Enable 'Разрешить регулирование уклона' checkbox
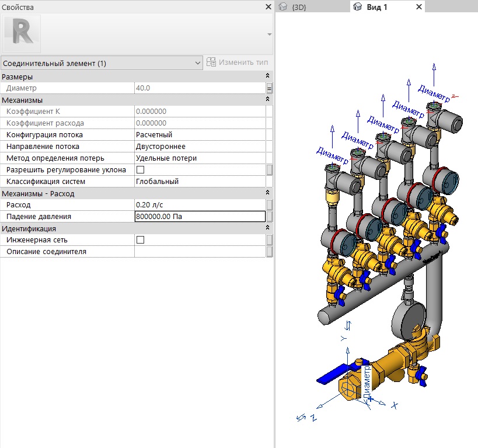 [140, 170]
